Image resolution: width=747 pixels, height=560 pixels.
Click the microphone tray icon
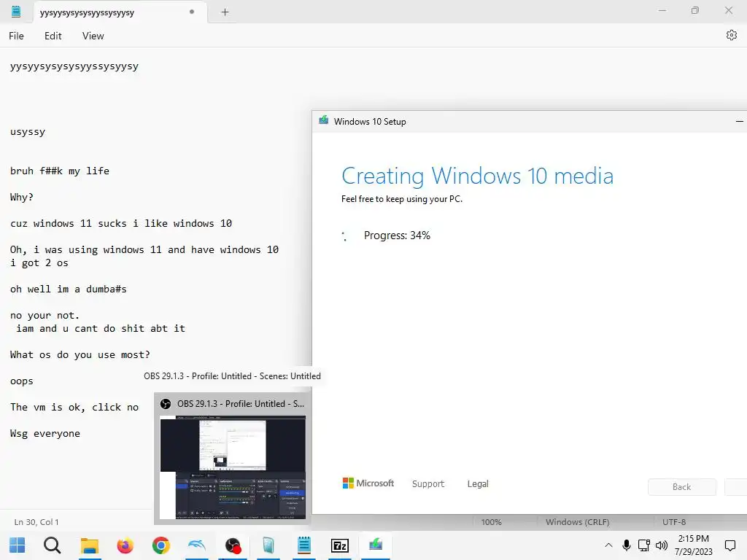[x=627, y=545]
